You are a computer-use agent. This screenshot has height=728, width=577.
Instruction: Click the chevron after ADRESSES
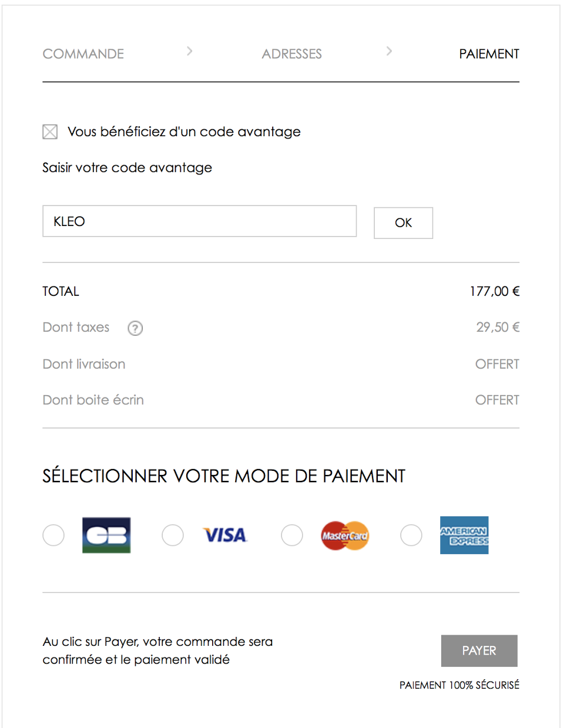tap(390, 51)
